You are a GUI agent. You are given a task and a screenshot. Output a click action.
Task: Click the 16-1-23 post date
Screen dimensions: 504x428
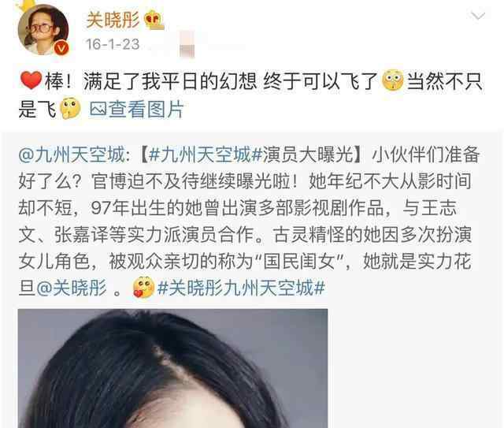click(x=113, y=44)
